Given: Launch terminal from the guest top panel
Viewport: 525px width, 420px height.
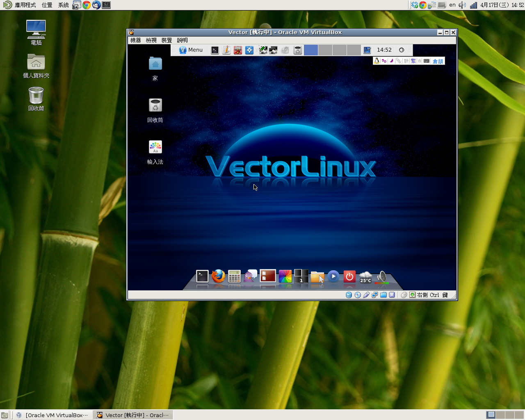Looking at the screenshot, I should point(215,50).
